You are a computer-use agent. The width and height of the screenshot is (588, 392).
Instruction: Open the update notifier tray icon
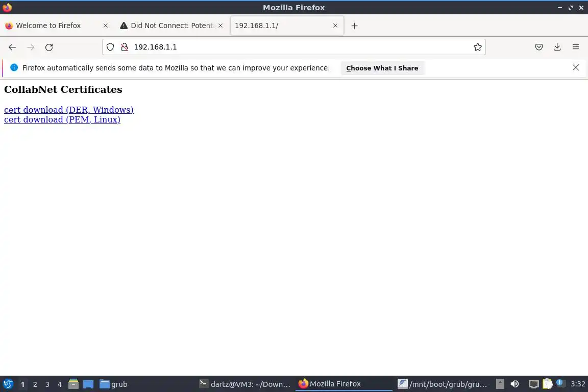point(560,383)
